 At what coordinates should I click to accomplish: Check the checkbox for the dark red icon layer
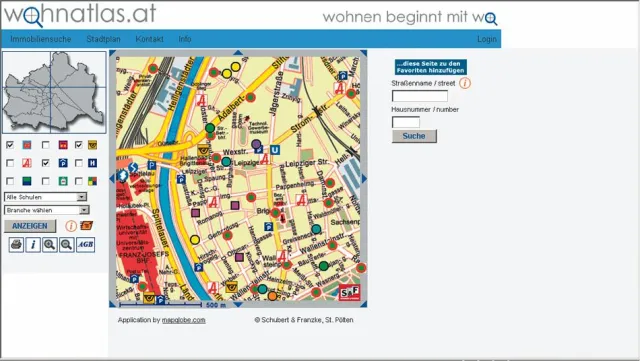[x=46, y=145]
